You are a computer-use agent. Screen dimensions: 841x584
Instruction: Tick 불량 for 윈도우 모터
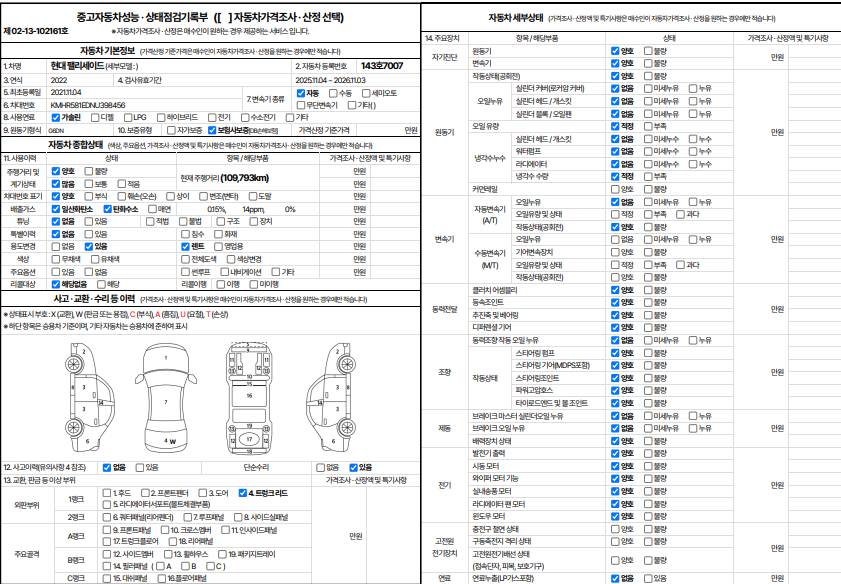coord(648,516)
